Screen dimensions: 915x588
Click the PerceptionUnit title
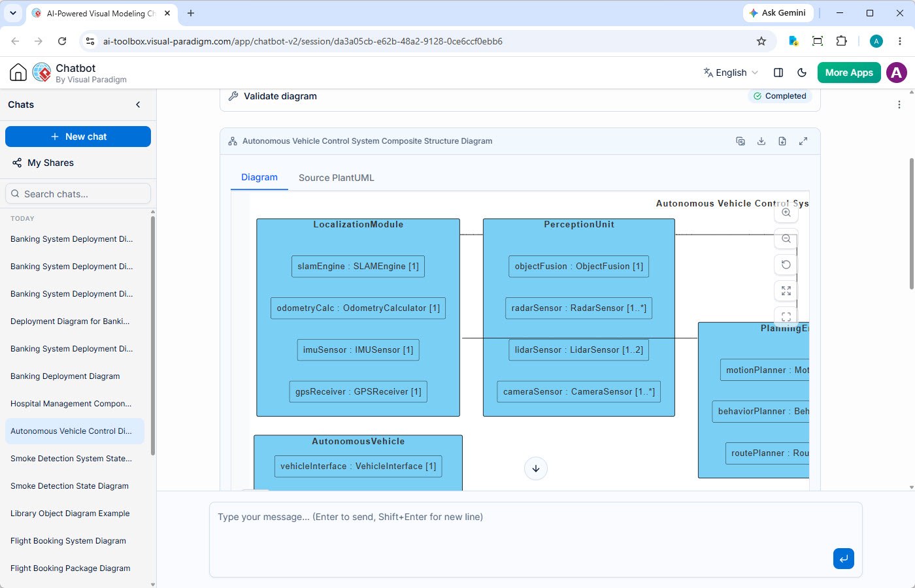point(579,225)
